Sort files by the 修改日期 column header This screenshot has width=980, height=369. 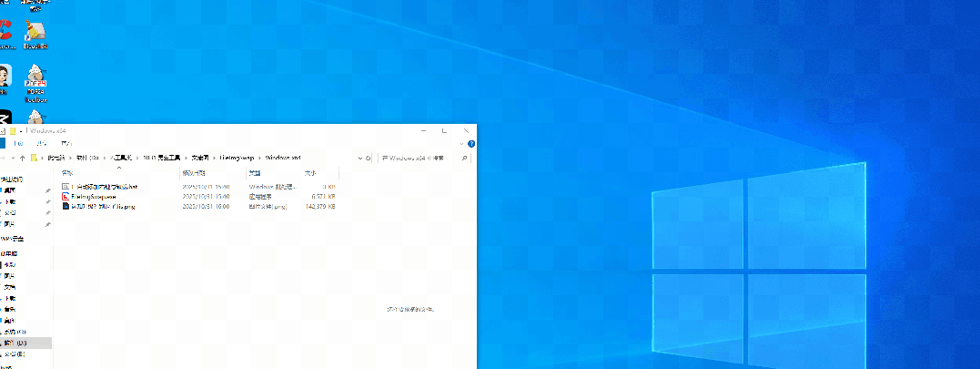click(x=195, y=172)
